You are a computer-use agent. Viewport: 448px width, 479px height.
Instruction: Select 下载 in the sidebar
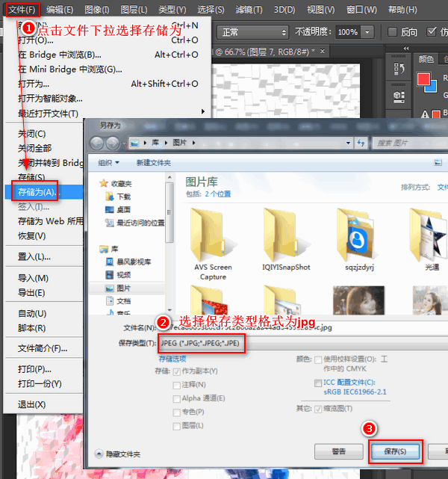(x=119, y=197)
